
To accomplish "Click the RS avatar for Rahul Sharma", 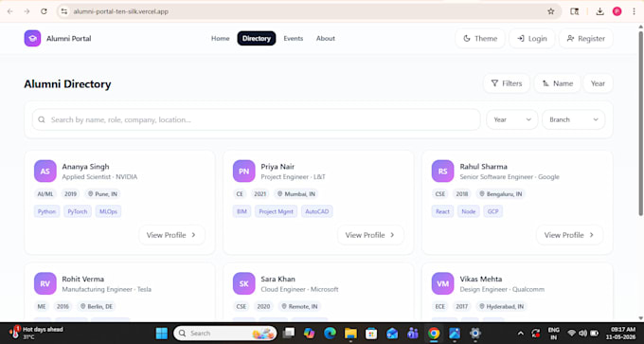I will coord(443,171).
